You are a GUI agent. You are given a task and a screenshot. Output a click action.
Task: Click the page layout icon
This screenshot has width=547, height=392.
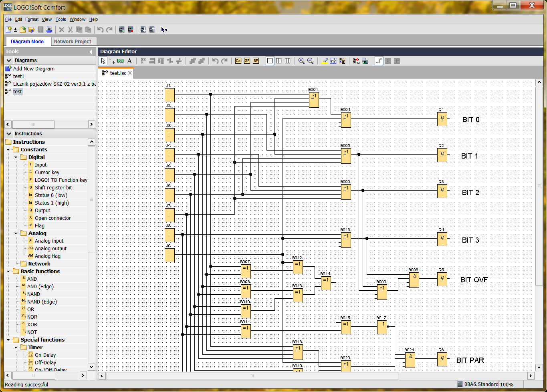[333, 61]
